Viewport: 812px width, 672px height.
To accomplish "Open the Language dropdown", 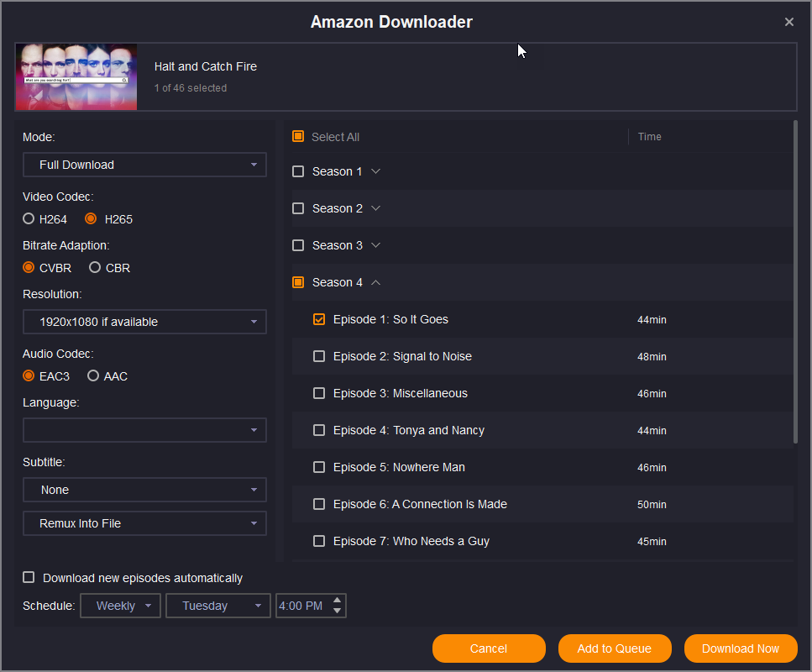I will [144, 430].
